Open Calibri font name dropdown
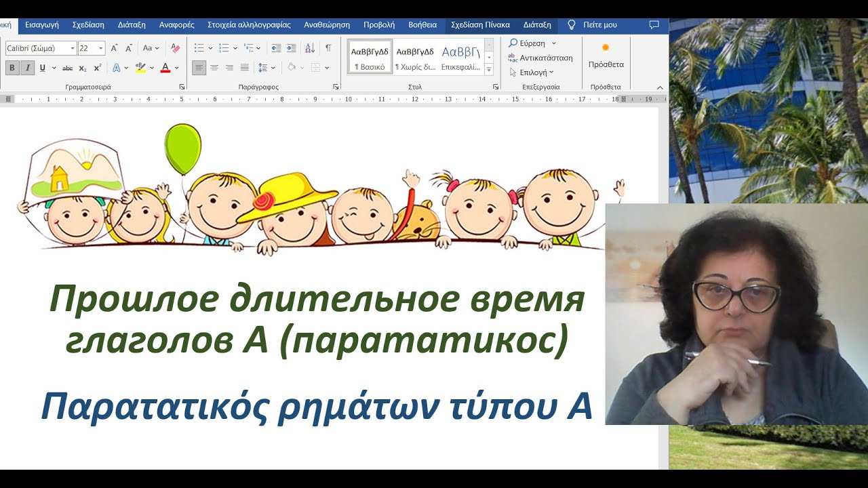This screenshot has width=868, height=488. [x=73, y=48]
